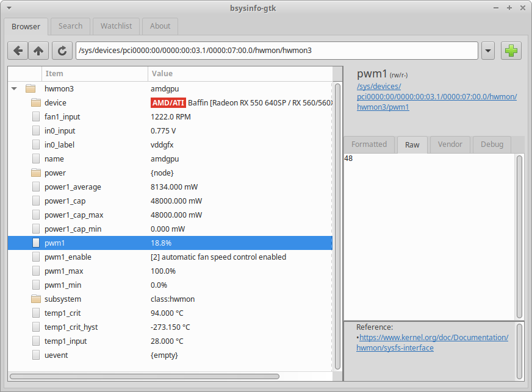
Task: Click file icon next to pwm1_max
Action: 35,271
